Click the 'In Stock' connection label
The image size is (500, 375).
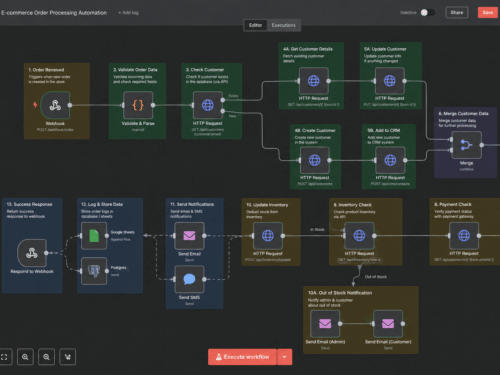pos(317,229)
